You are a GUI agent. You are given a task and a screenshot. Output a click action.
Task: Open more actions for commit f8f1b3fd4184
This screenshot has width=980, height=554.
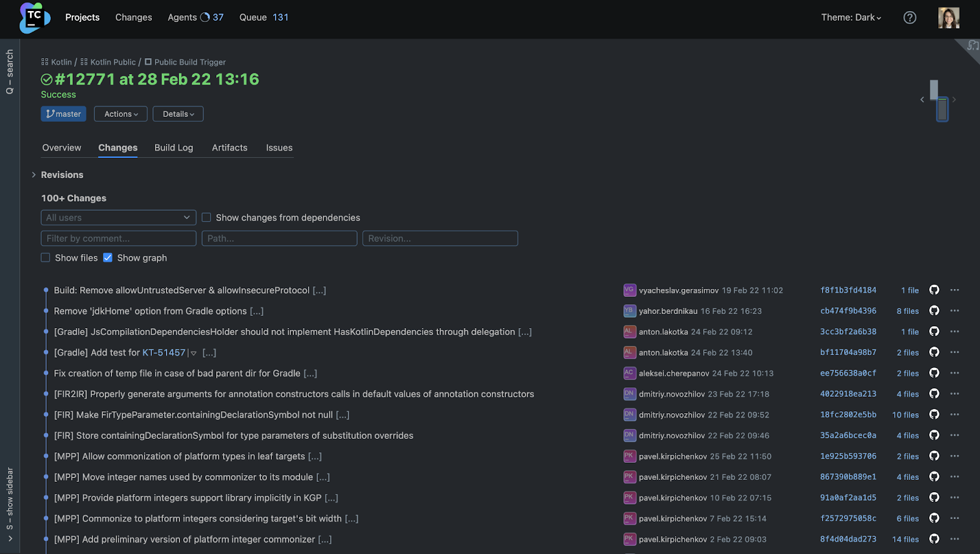coord(954,290)
